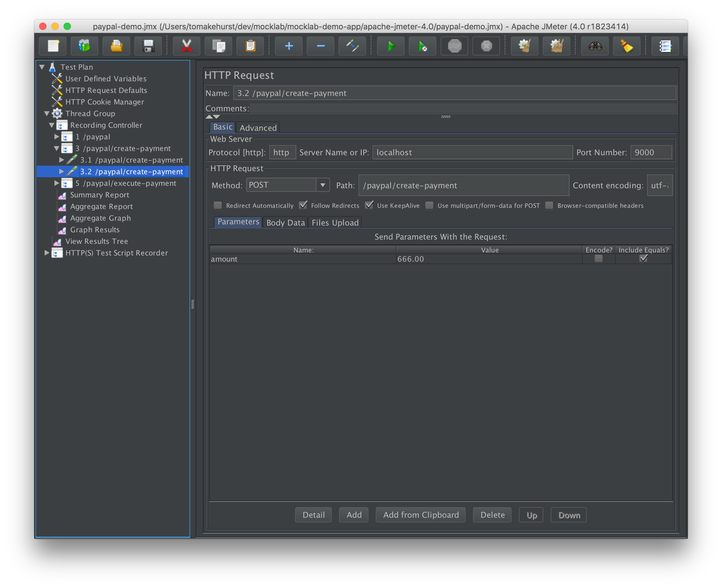Click the Templates icon in toolbar
The height and width of the screenshot is (588, 722).
(84, 46)
